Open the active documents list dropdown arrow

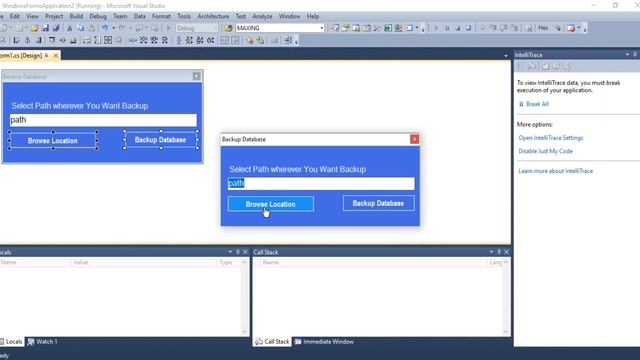(506, 56)
